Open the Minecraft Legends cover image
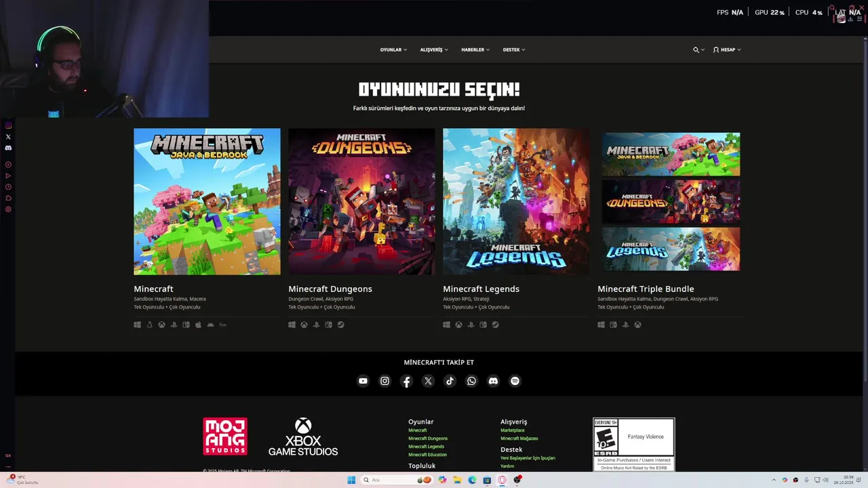This screenshot has height=488, width=868. tap(516, 201)
